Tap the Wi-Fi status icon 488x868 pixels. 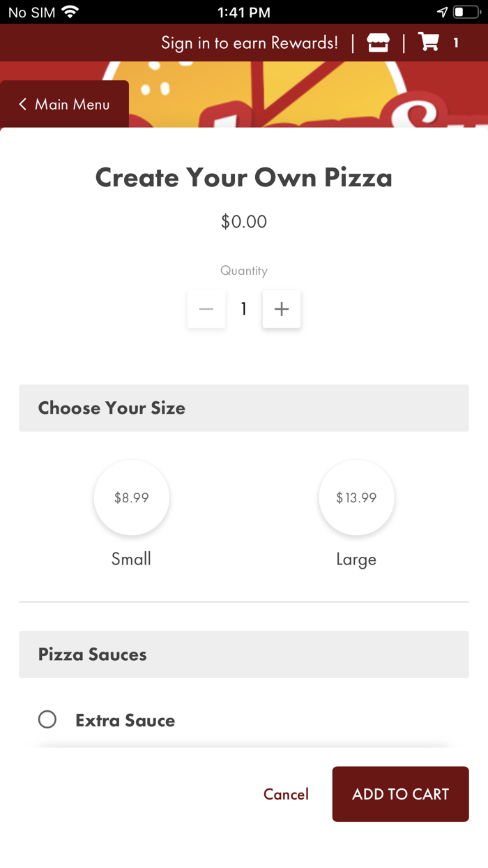[70, 12]
